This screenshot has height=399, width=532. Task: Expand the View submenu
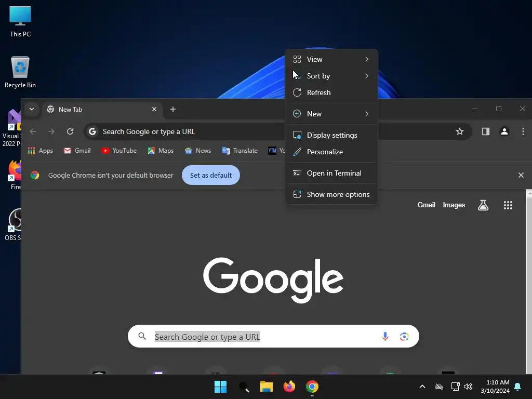point(331,59)
